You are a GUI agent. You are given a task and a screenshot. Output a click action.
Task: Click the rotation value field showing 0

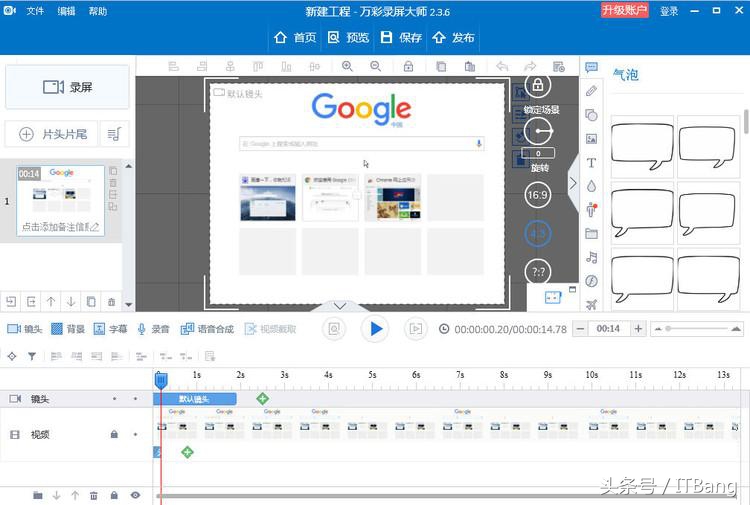click(538, 154)
